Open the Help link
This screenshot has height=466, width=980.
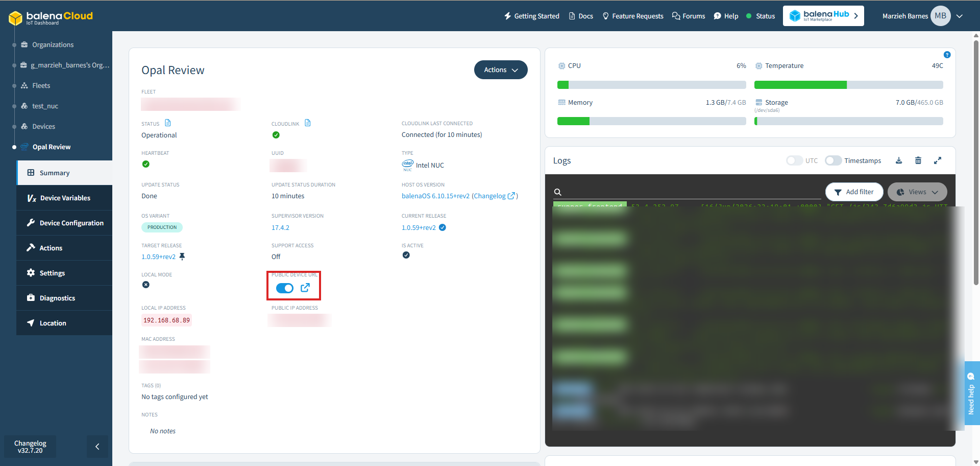pyautogui.click(x=726, y=16)
